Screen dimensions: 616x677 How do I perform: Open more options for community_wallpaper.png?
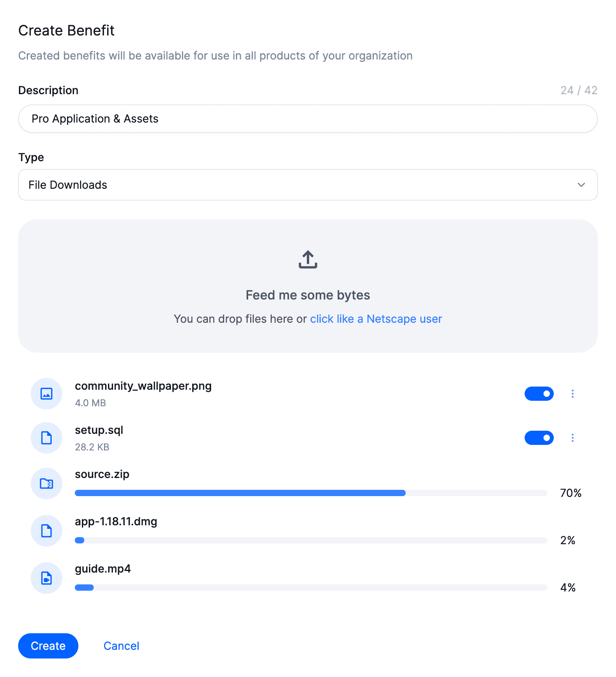pyautogui.click(x=572, y=394)
